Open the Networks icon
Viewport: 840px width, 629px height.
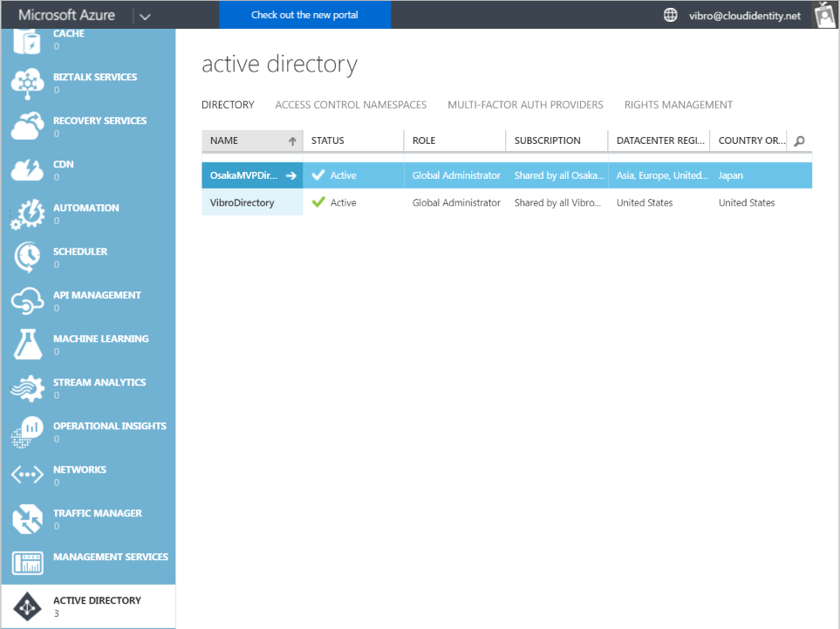pyautogui.click(x=27, y=475)
